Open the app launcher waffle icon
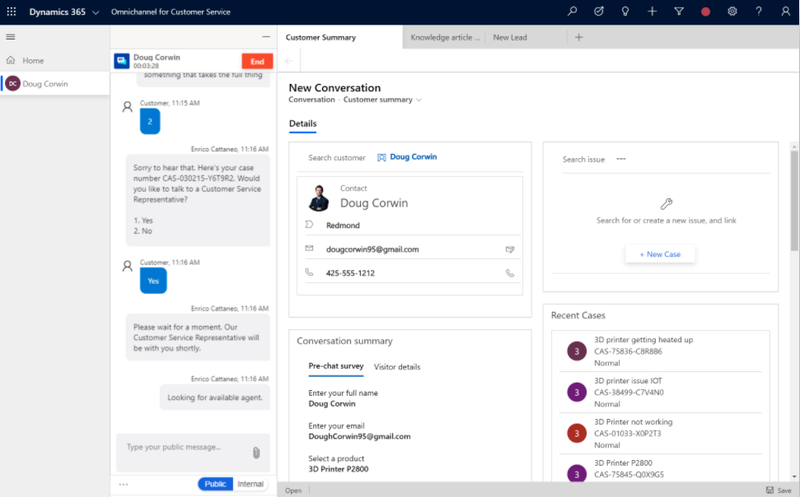 tap(11, 11)
